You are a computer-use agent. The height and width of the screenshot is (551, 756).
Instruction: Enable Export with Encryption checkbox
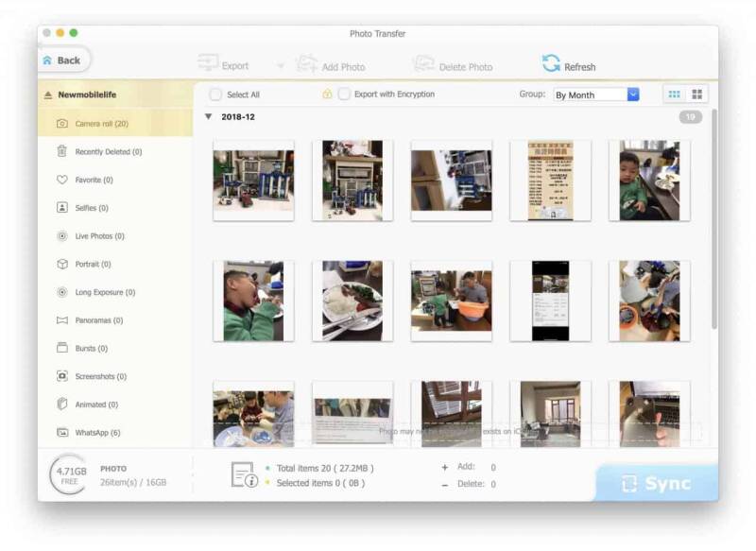point(344,94)
